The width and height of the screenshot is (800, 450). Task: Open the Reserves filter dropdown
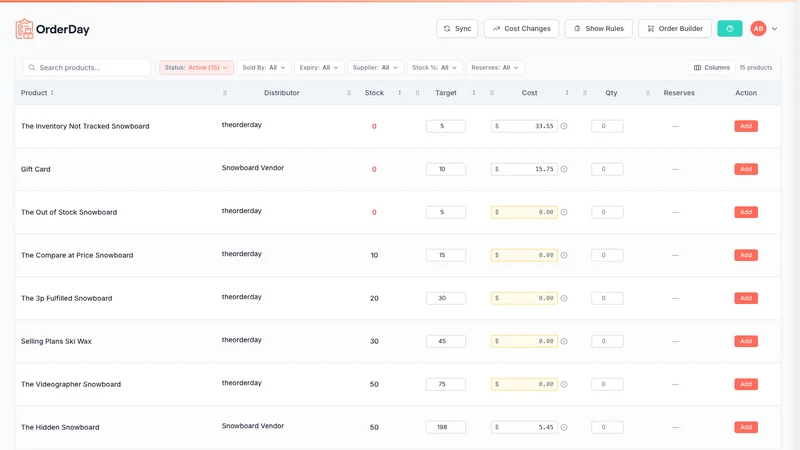494,67
